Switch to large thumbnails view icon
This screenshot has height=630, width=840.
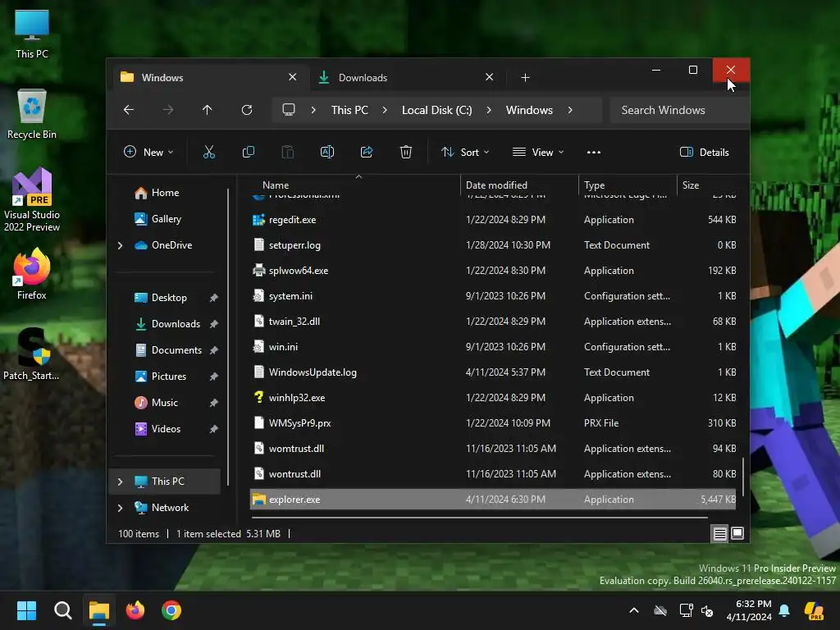tap(737, 533)
